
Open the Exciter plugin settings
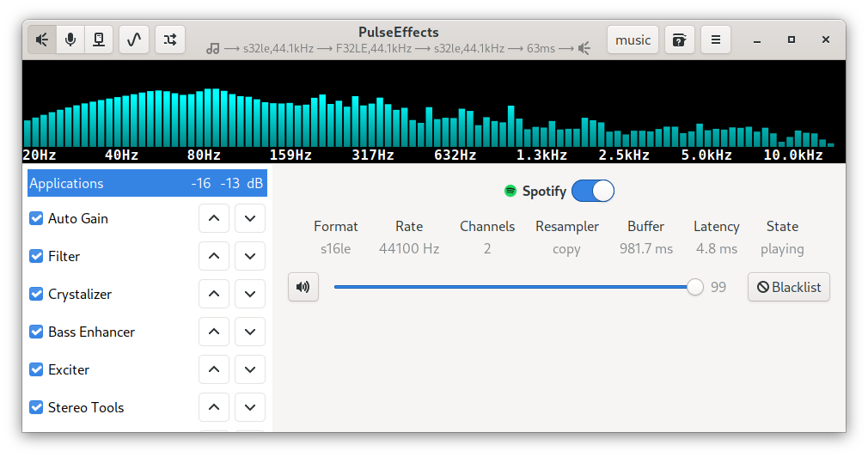point(69,369)
